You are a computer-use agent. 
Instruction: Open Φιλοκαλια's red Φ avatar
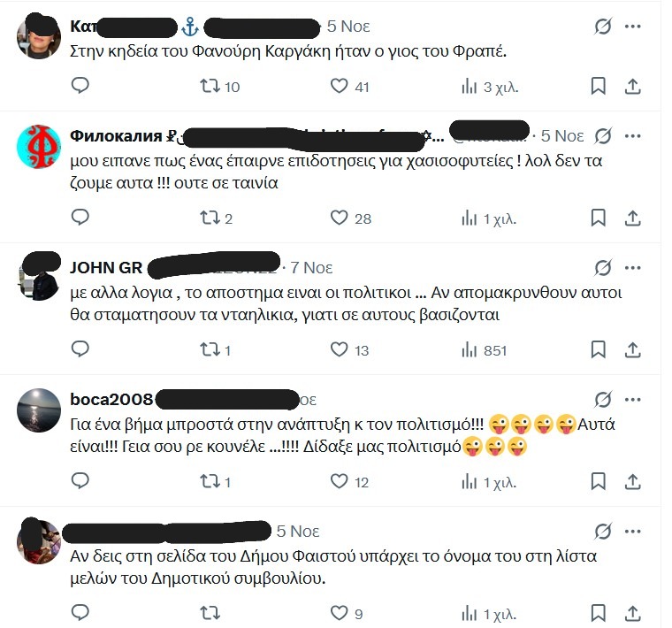click(x=39, y=147)
